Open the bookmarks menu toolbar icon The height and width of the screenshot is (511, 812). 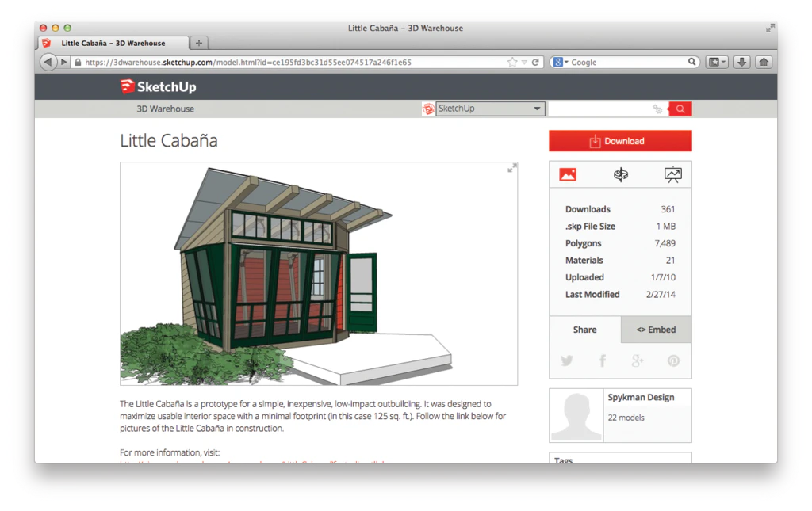717,62
